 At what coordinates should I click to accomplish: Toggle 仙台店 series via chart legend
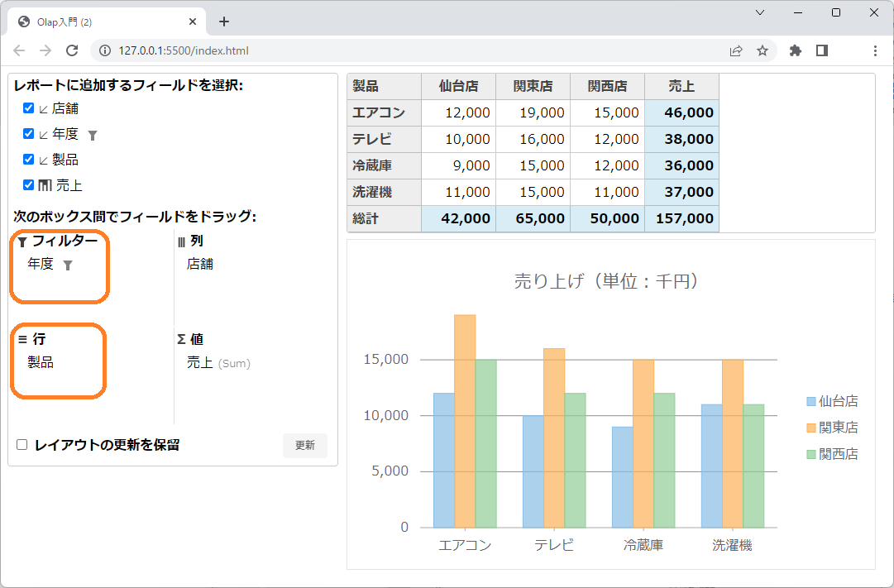tap(833, 401)
